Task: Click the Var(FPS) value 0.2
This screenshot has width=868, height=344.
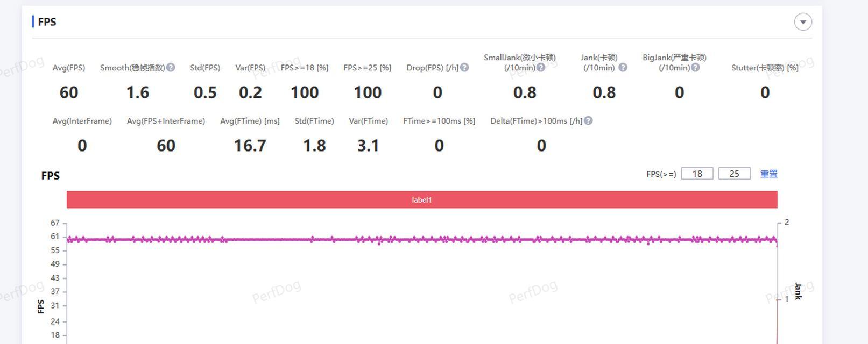Action: point(250,92)
